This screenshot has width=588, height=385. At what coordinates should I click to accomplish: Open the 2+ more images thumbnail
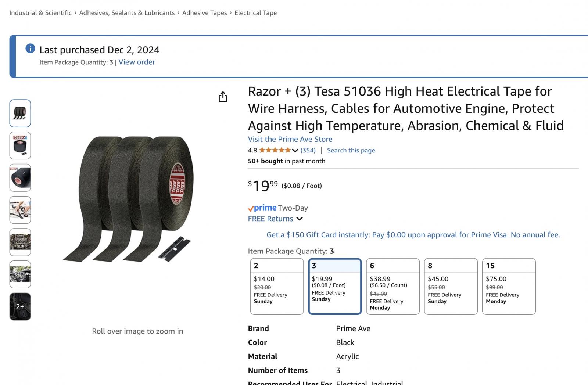point(20,306)
